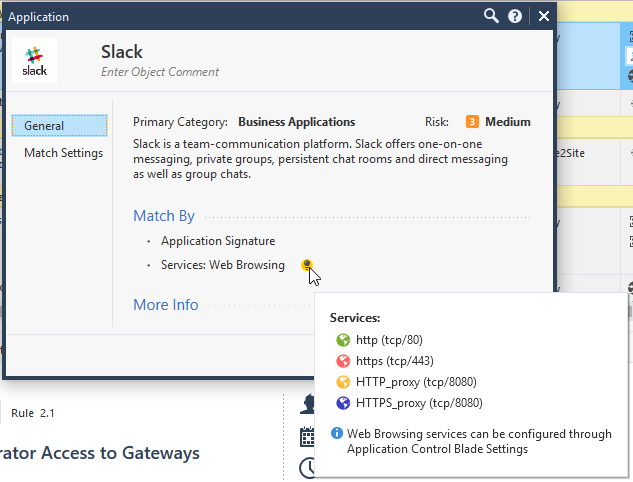Image resolution: width=633 pixels, height=482 pixels.
Task: Click the https (tcp/443) service text
Action: click(x=395, y=361)
